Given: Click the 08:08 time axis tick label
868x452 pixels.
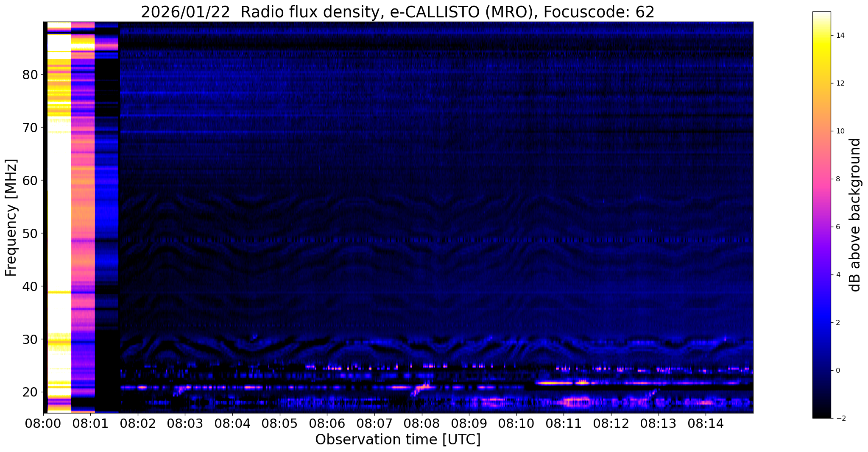Looking at the screenshot, I should pyautogui.click(x=421, y=424).
